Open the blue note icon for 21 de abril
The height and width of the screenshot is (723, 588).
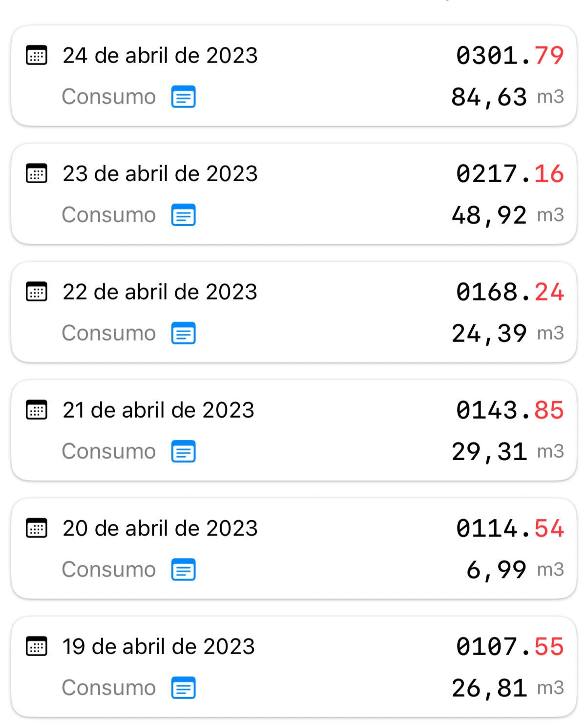click(184, 451)
